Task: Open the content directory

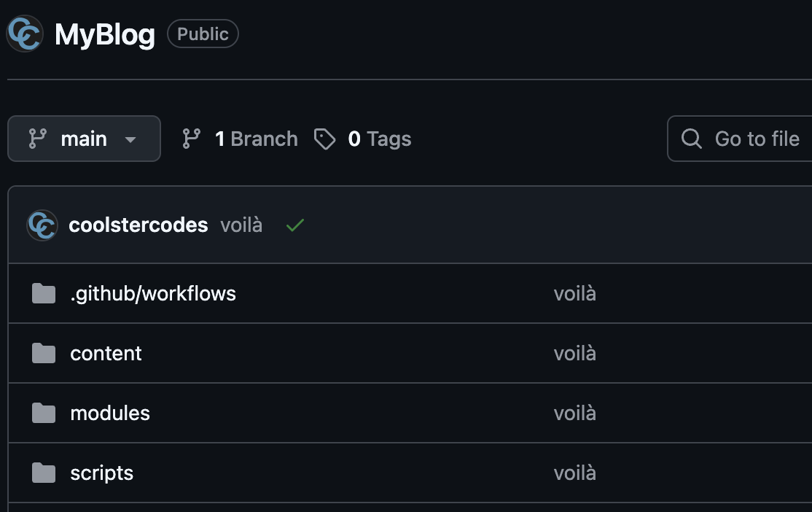Action: coord(106,354)
